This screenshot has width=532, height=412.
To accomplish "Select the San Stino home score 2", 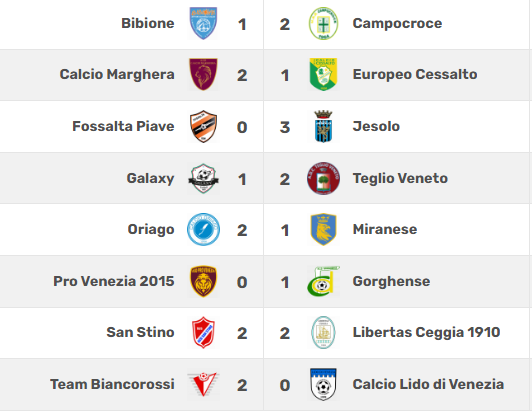I will (x=242, y=333).
